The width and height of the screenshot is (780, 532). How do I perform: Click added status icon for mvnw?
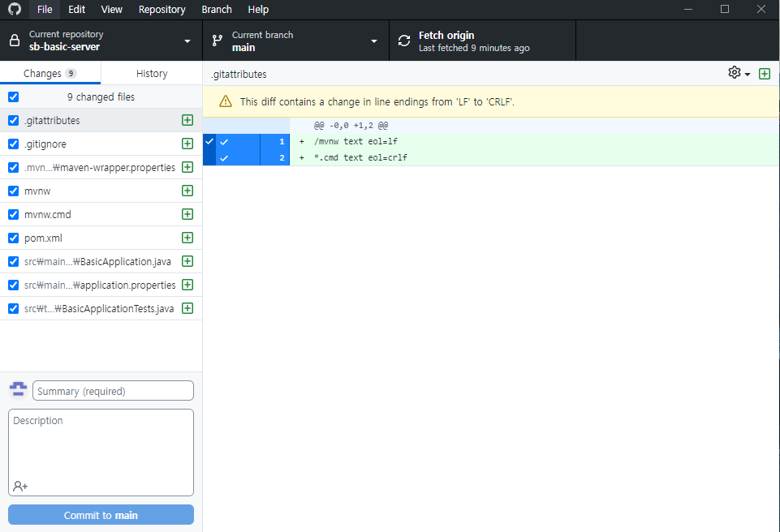coord(187,191)
